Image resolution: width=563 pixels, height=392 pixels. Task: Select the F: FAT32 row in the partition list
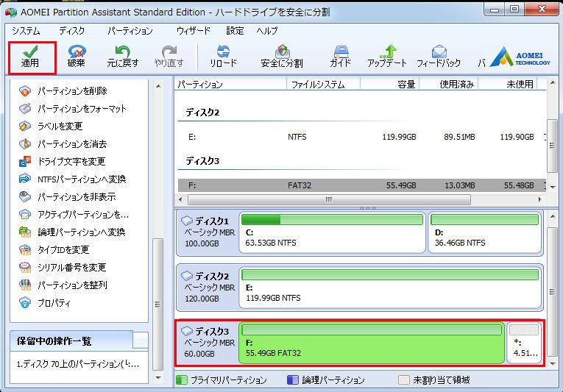point(362,185)
